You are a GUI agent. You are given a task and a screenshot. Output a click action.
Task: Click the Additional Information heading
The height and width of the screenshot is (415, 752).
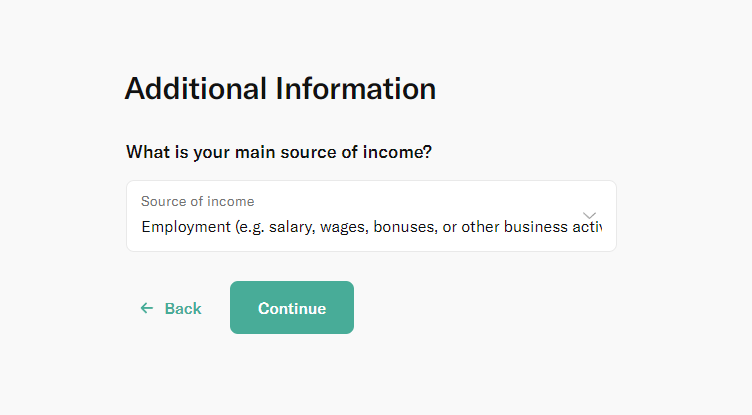[280, 88]
